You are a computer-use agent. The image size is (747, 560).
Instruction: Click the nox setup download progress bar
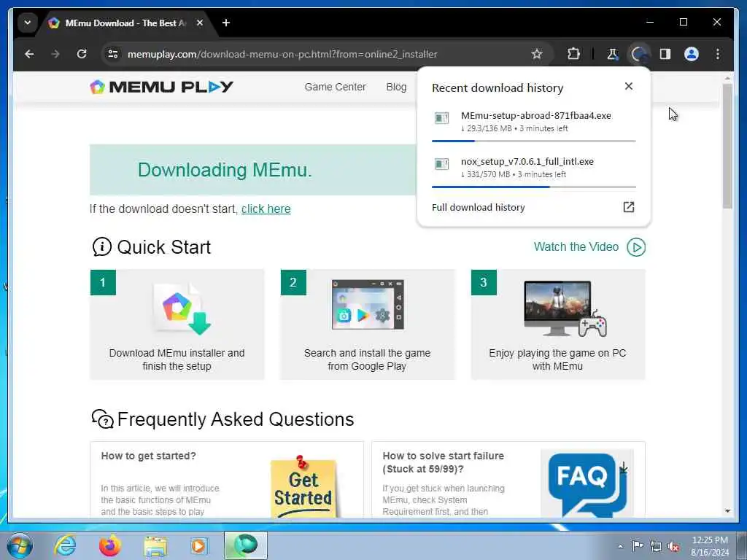(x=533, y=187)
